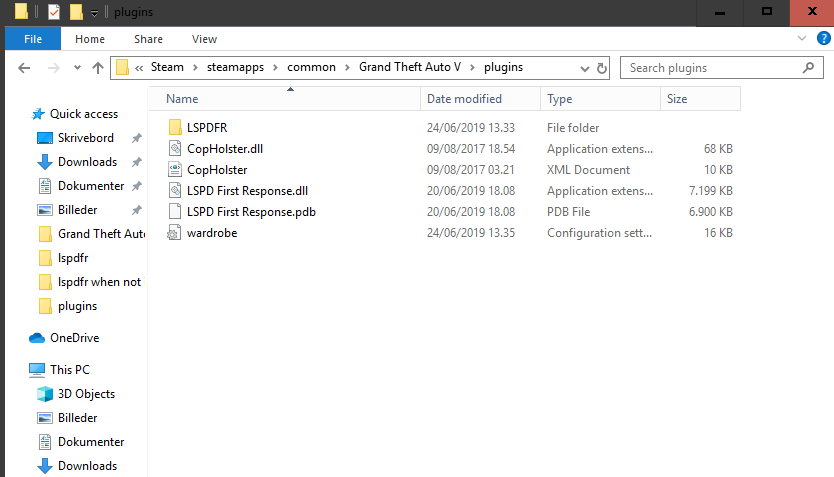Open Customize Quick Access Toolbar dropdown

(94, 13)
